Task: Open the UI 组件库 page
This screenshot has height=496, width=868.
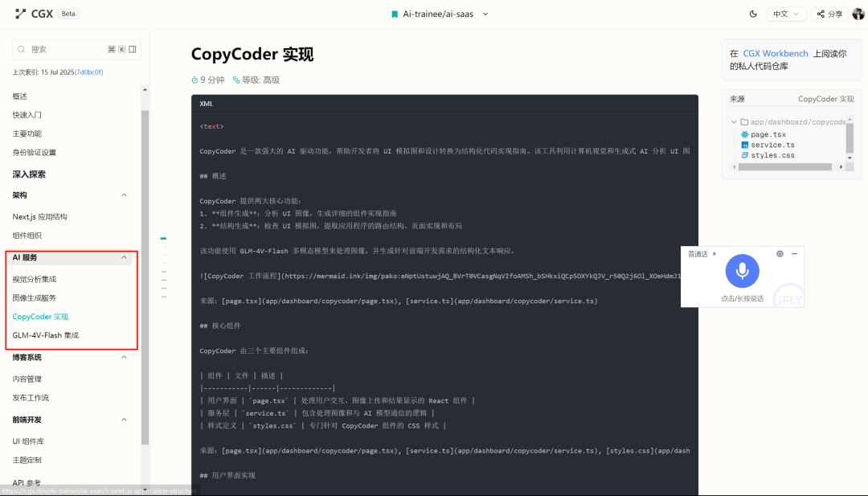Action: click(x=28, y=442)
